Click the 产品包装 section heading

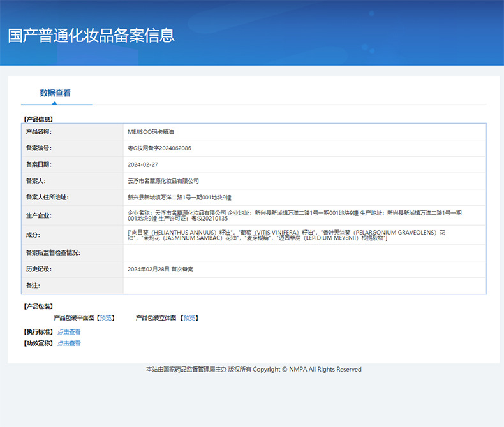click(38, 307)
